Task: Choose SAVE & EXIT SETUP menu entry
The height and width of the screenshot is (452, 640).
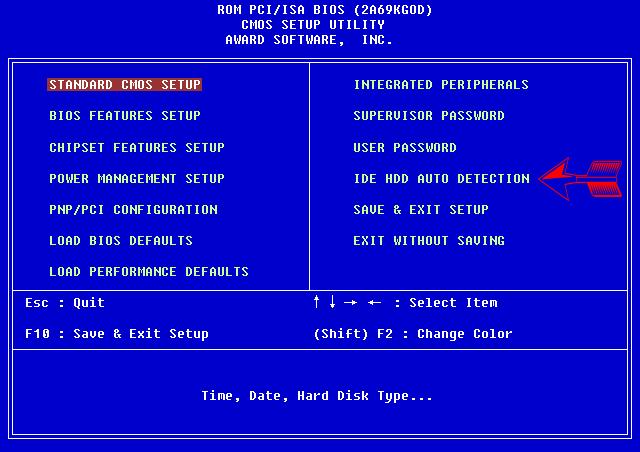Action: click(421, 209)
